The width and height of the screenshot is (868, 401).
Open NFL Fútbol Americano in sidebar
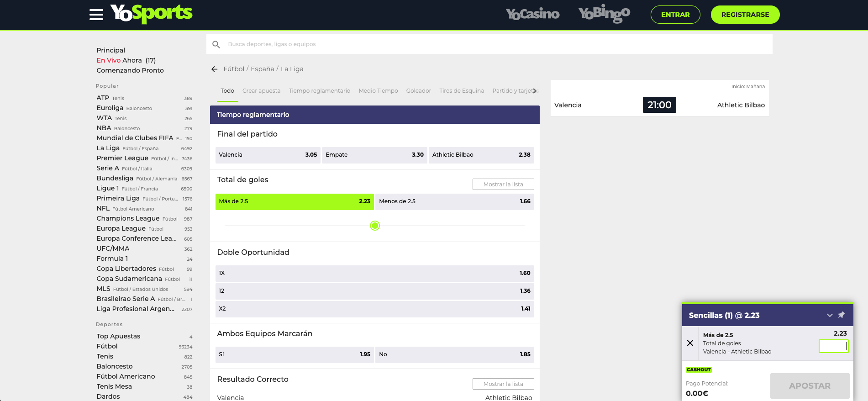click(x=144, y=208)
